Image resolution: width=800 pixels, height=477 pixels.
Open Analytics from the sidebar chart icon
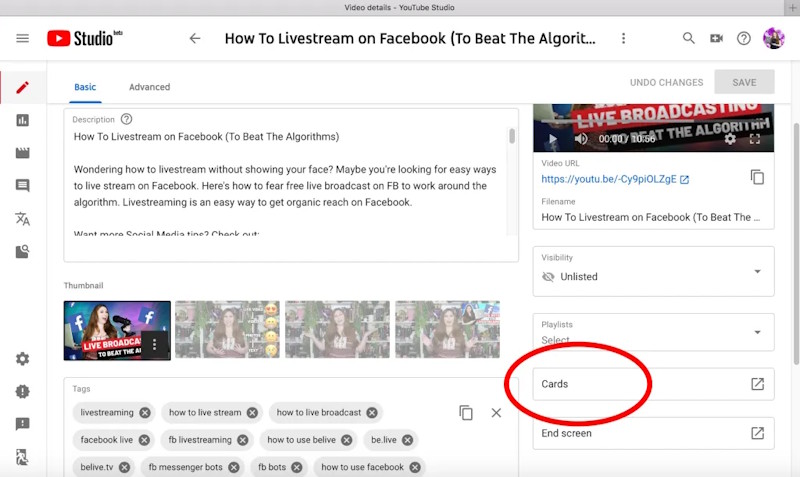(x=22, y=120)
